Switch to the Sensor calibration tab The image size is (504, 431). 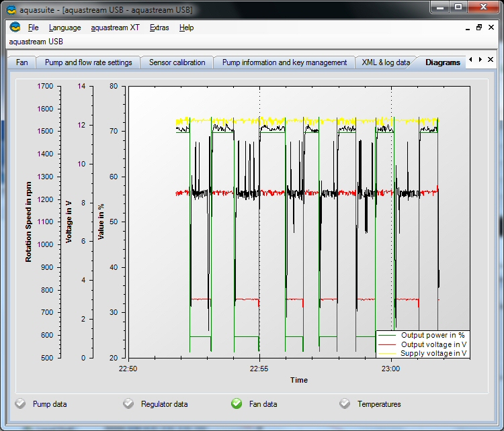click(177, 62)
